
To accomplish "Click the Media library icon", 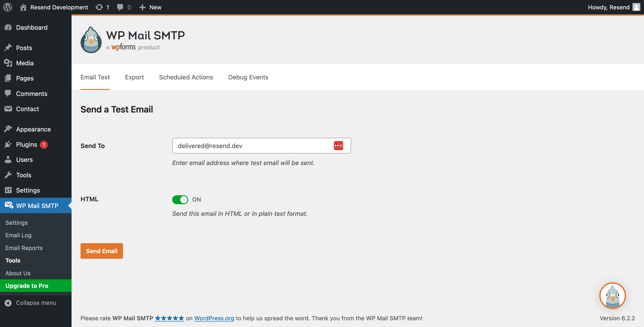I will point(8,63).
